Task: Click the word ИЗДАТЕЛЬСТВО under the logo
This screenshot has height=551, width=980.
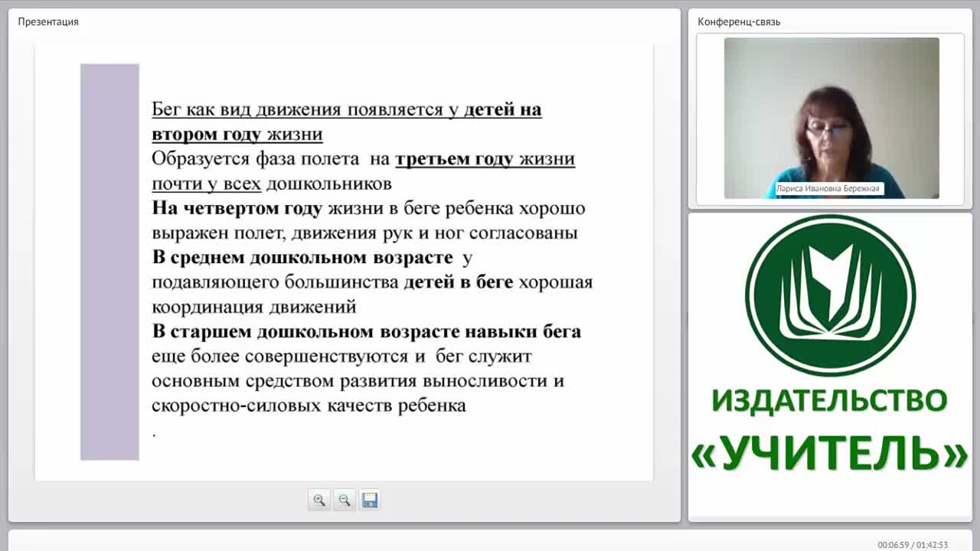Action: [x=830, y=400]
